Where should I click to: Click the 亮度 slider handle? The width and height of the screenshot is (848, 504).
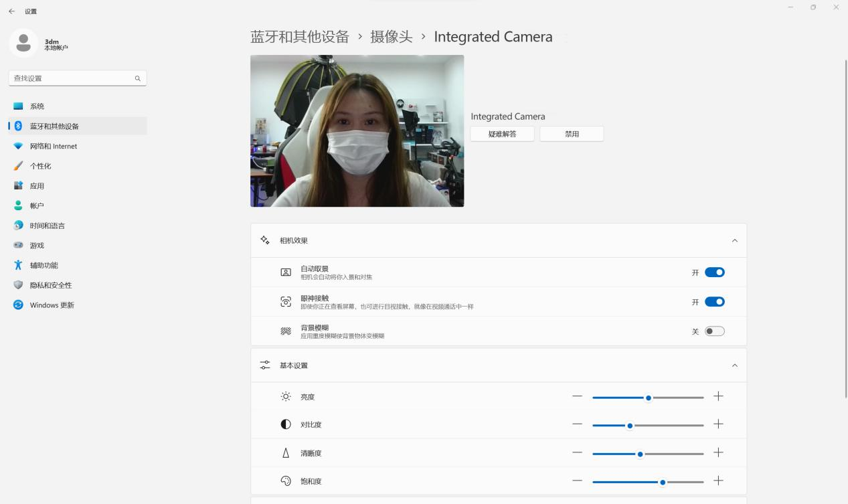coord(648,398)
